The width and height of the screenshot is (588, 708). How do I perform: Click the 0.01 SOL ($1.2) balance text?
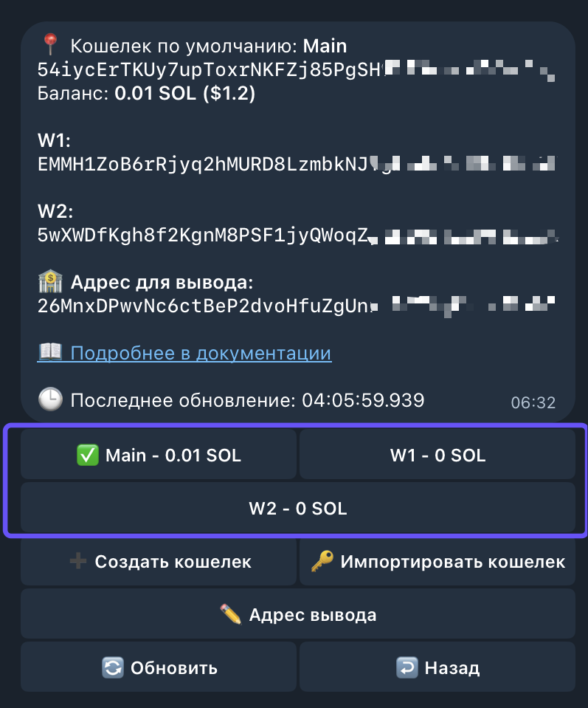[184, 94]
